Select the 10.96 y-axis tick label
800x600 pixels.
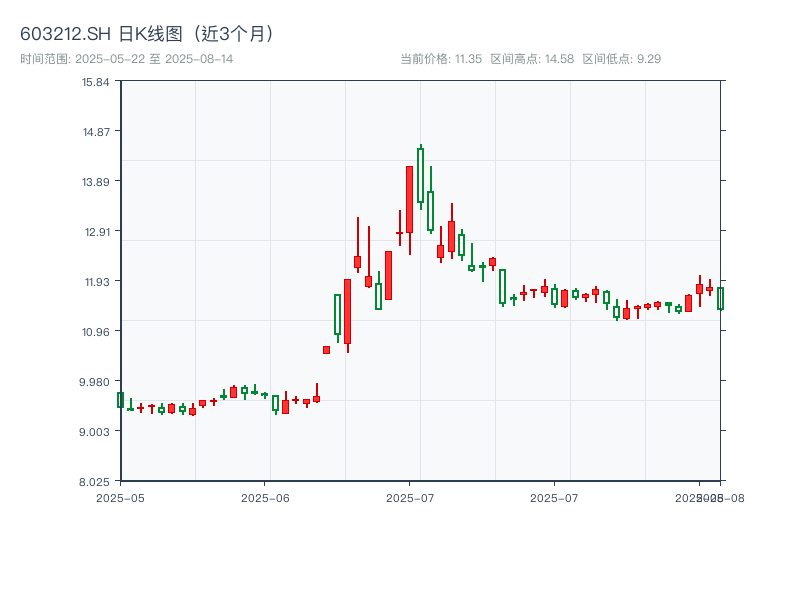point(96,331)
